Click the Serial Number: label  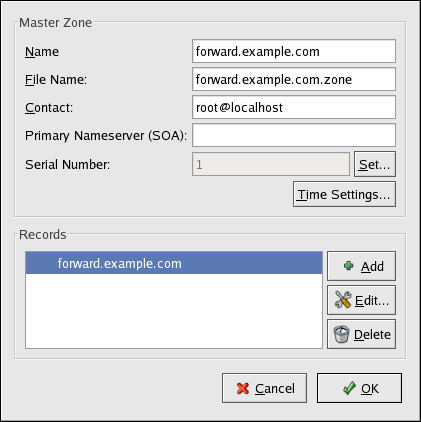click(68, 164)
